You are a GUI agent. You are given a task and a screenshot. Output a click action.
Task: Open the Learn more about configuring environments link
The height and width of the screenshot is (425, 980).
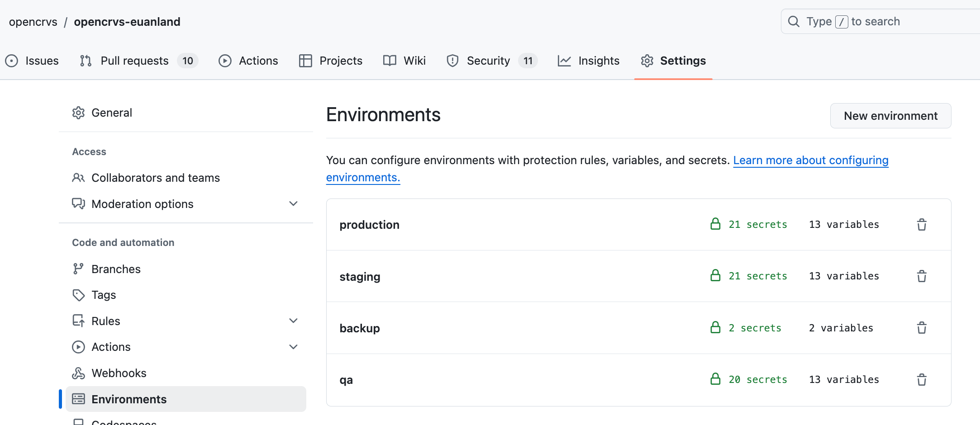coord(810,161)
